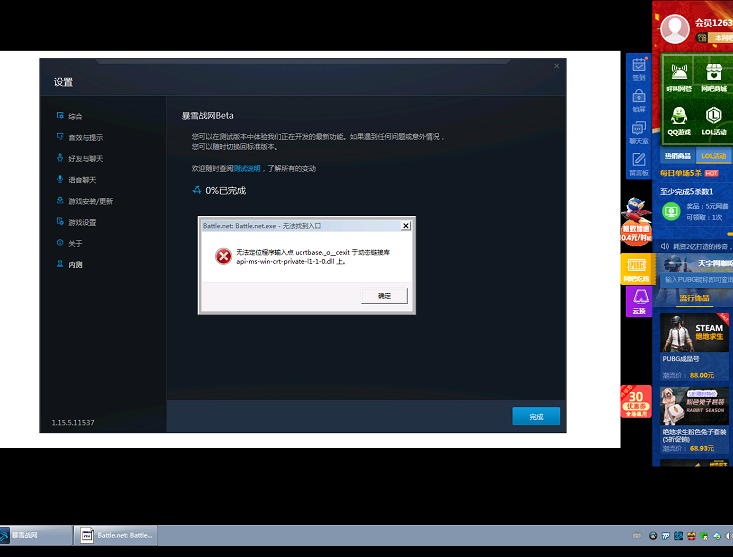Open 签到 check-in calendar icon
Screen dimensions: 733x557
tap(639, 65)
